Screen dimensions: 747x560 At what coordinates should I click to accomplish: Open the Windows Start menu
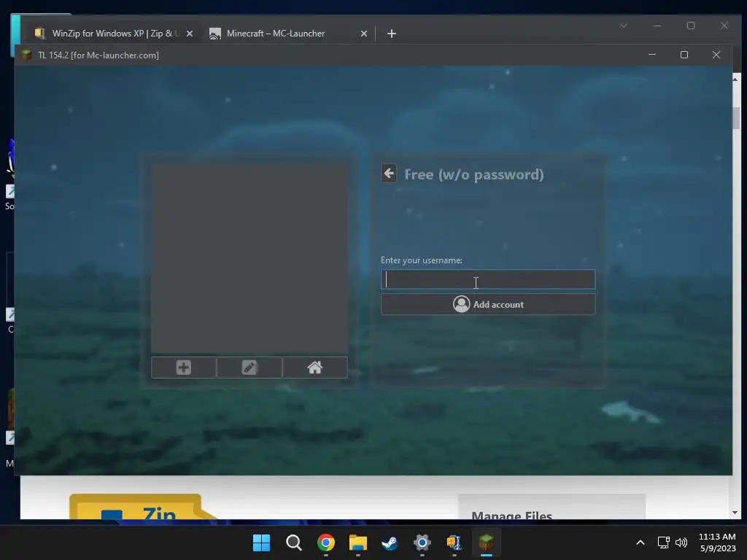(261, 542)
